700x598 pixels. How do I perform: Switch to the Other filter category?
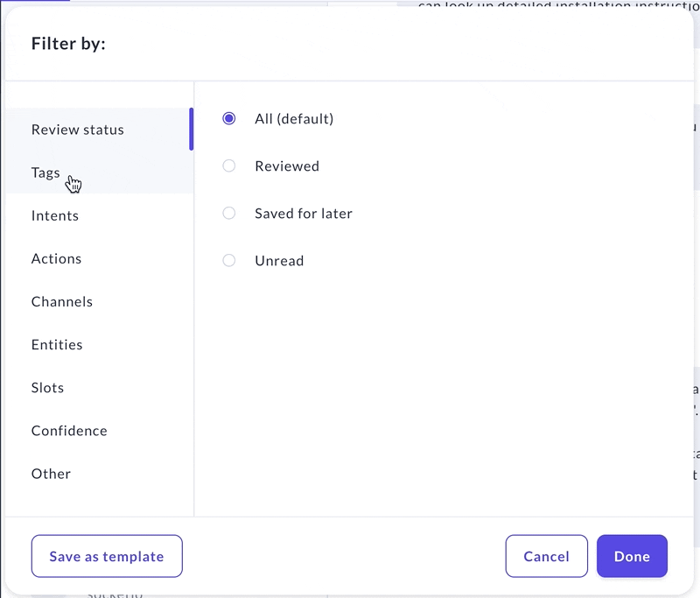(51, 473)
